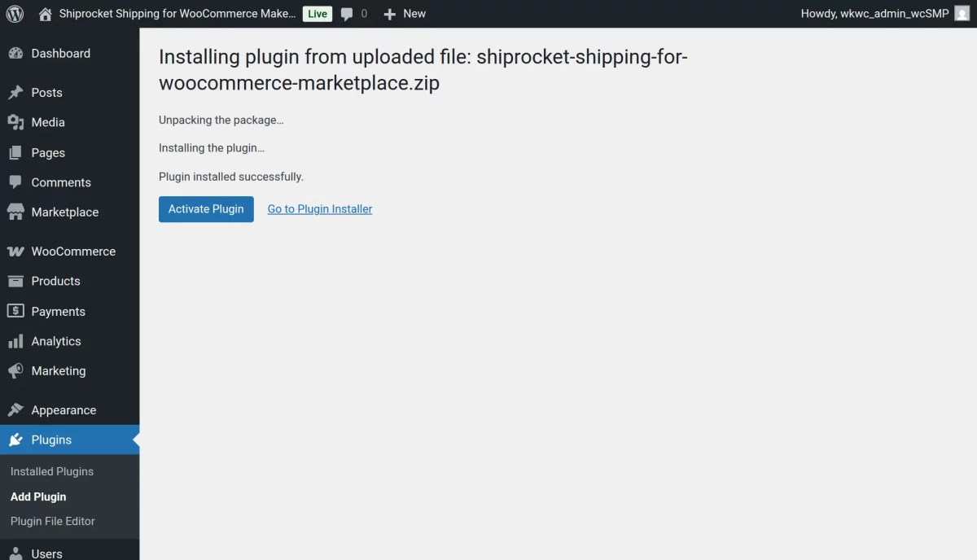Click New in the admin bar
977x560 pixels.
(x=414, y=14)
